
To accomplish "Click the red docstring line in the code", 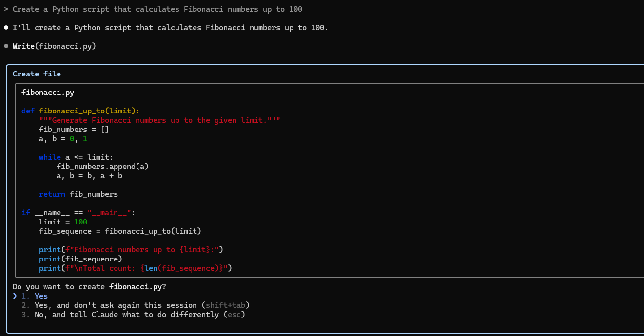I will [x=159, y=120].
